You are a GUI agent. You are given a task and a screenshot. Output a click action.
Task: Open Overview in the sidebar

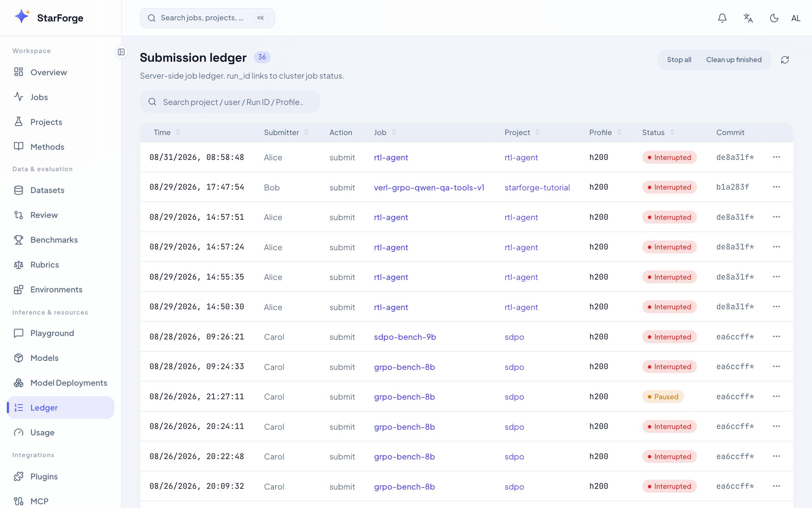point(61,72)
